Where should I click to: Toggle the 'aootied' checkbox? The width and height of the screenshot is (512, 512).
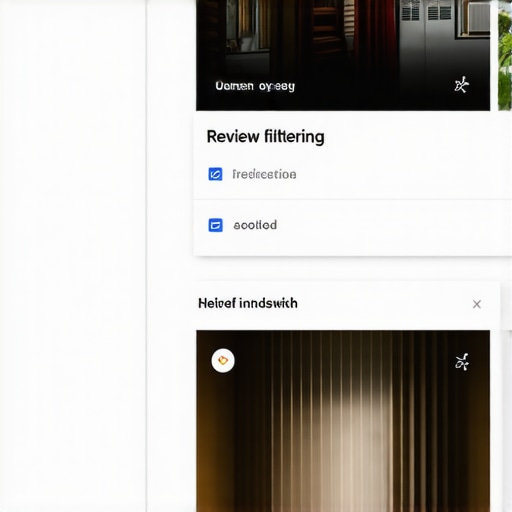coord(215,225)
